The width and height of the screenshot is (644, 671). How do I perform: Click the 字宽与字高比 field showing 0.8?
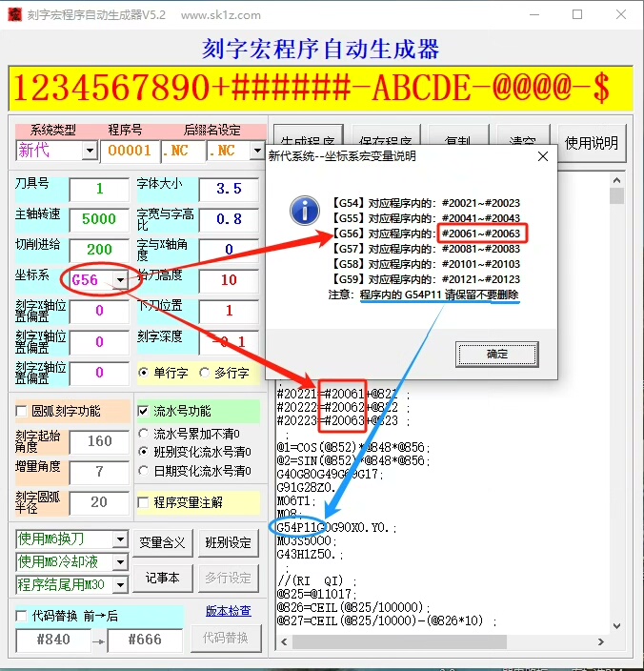(x=229, y=219)
